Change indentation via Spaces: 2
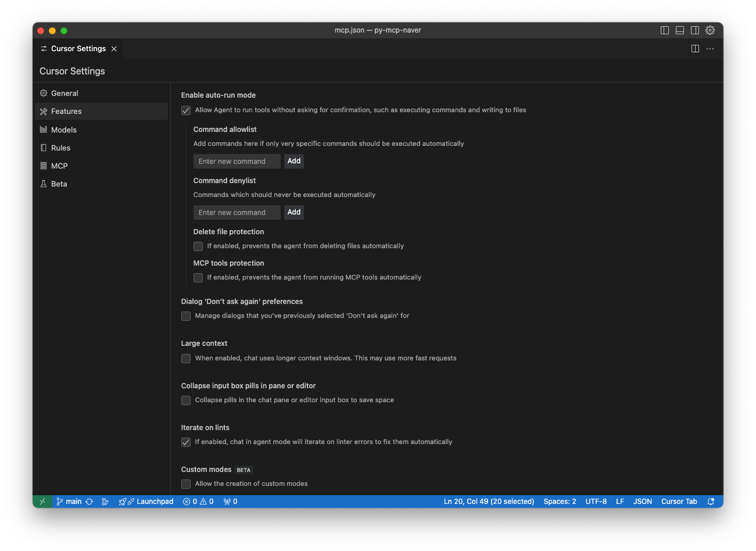 [560, 502]
